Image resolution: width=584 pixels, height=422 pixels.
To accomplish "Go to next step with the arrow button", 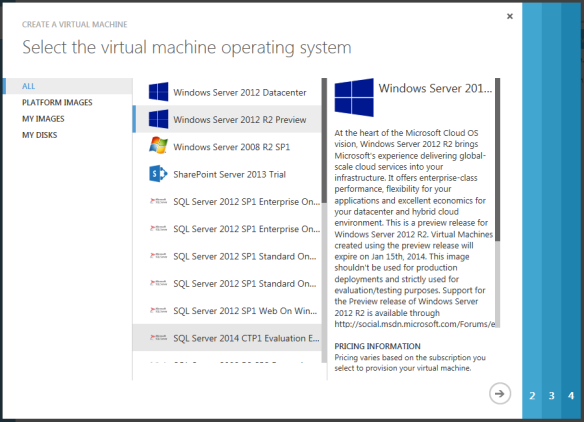I will pyautogui.click(x=499, y=393).
